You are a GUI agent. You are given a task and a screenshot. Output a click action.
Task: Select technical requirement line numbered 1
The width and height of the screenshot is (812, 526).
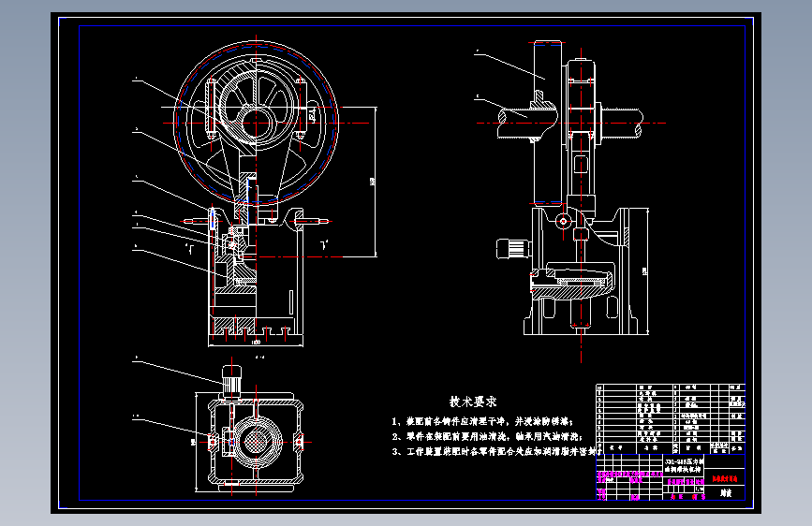(482, 421)
